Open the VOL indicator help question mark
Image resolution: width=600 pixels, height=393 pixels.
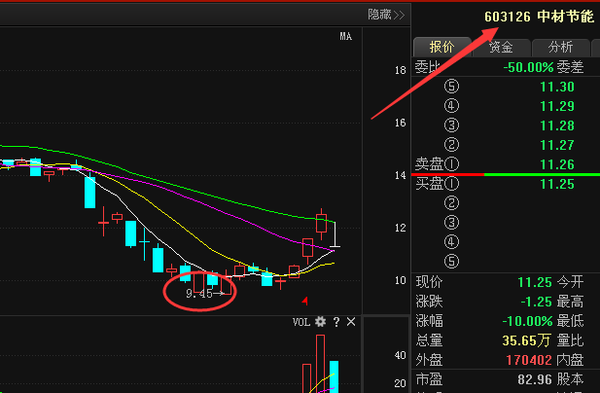336,322
